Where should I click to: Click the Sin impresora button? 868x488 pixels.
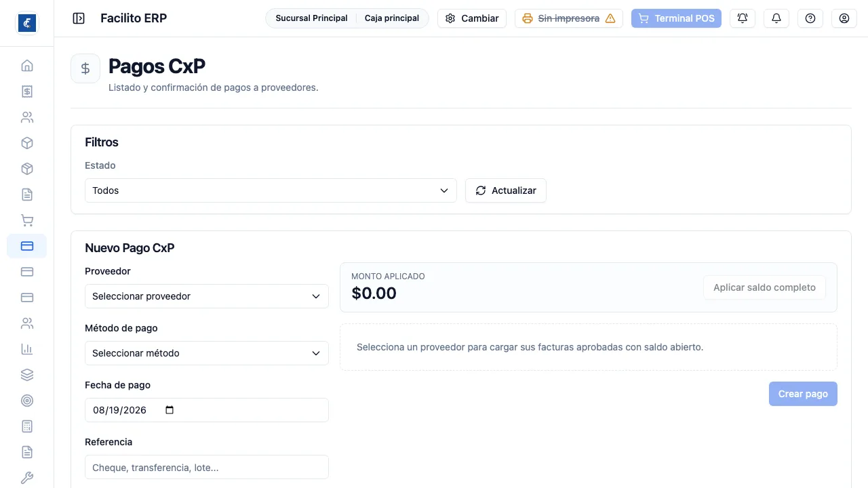[x=569, y=18]
